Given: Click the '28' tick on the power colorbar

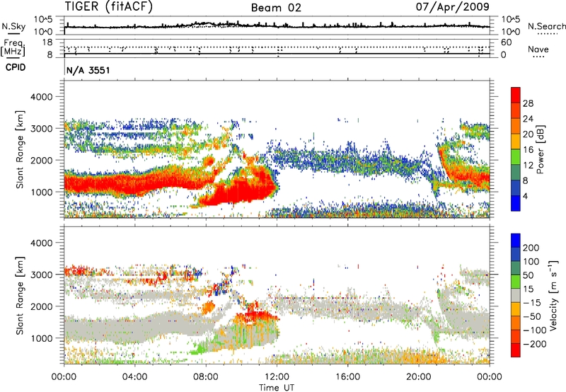Looking at the screenshot, I should pos(528,103).
